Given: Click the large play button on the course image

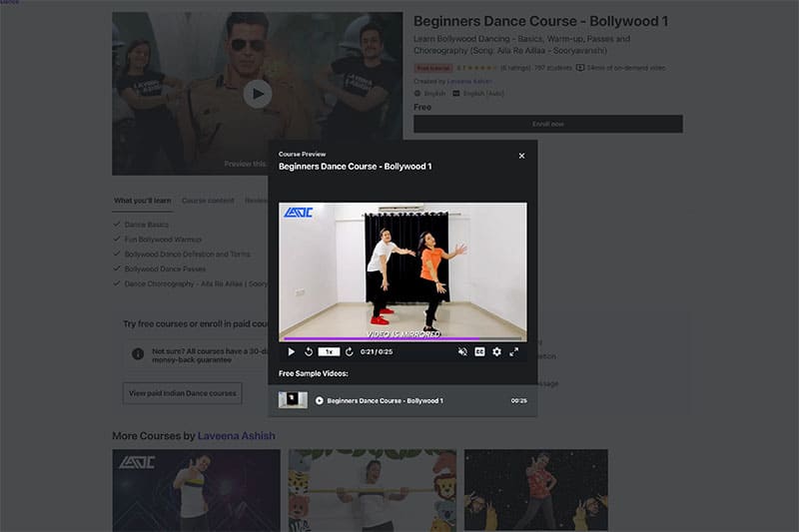Looking at the screenshot, I should [258, 94].
